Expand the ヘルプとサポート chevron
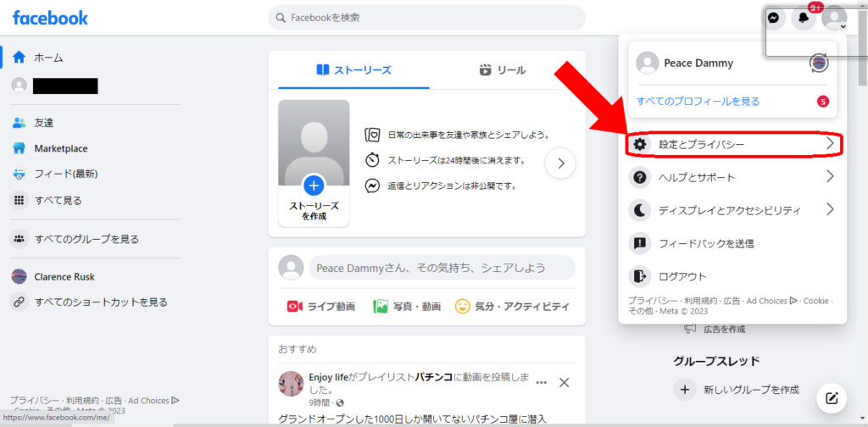Image resolution: width=868 pixels, height=427 pixels. [830, 177]
